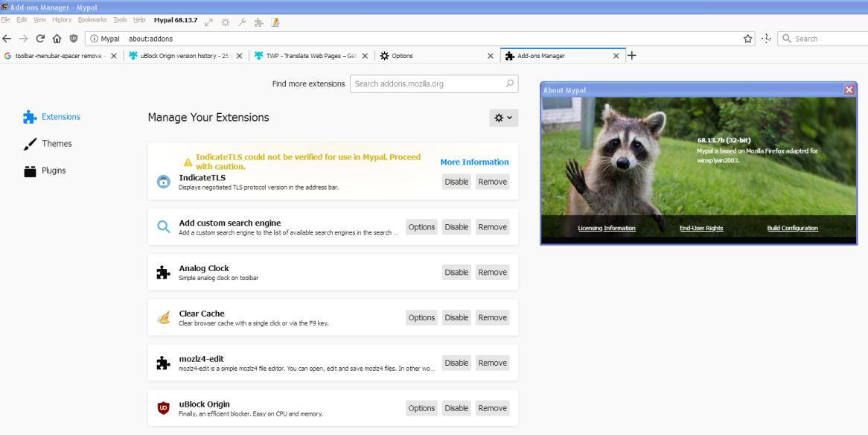
Task: Click the fullscreen arrows icon in the menu bar
Action: tap(208, 23)
